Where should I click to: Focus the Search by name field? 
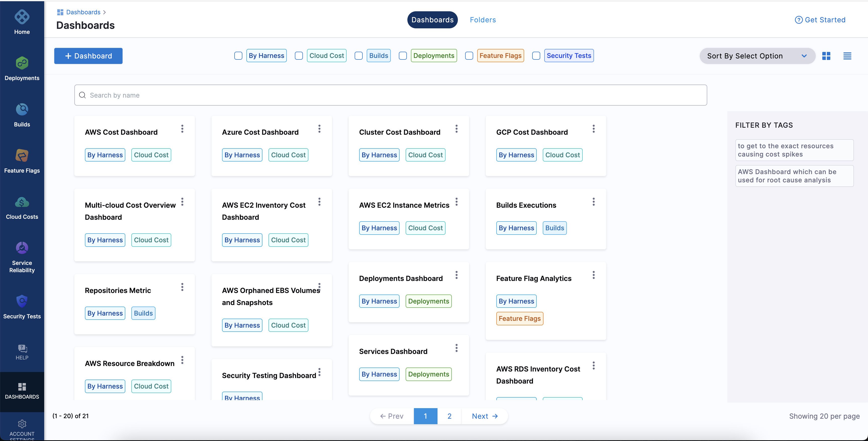(390, 95)
